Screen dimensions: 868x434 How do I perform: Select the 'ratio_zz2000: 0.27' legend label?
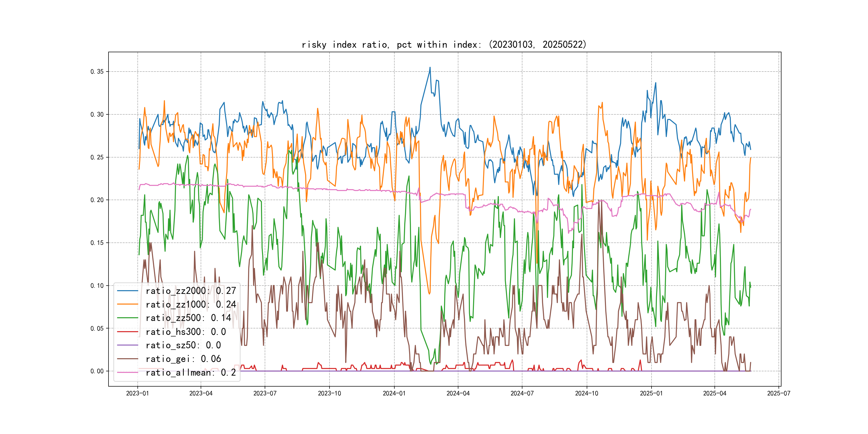click(191, 291)
